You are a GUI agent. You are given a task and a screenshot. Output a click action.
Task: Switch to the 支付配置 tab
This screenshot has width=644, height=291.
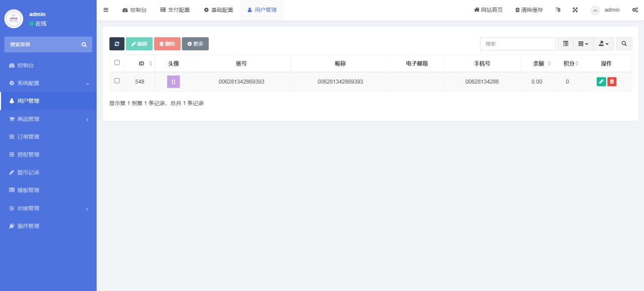coord(175,10)
